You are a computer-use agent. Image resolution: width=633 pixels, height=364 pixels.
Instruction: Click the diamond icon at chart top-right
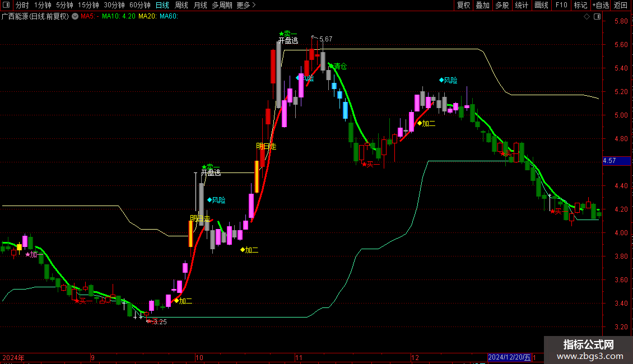coord(587,17)
